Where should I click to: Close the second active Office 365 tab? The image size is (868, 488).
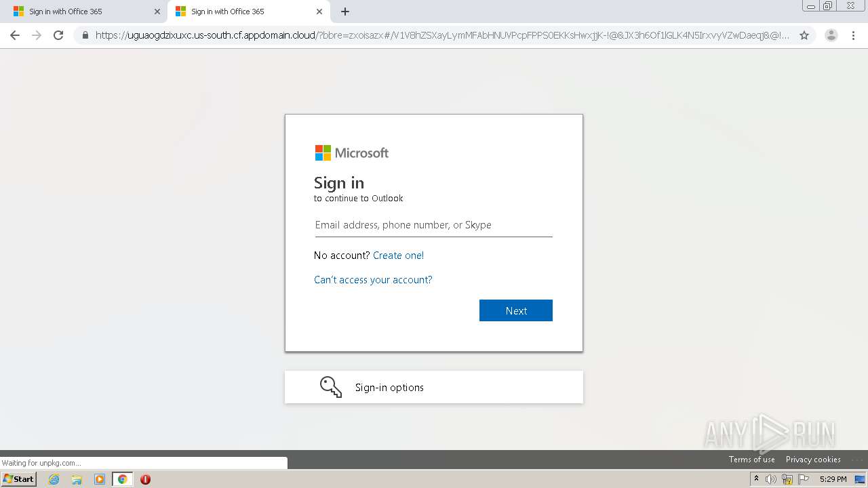319,12
